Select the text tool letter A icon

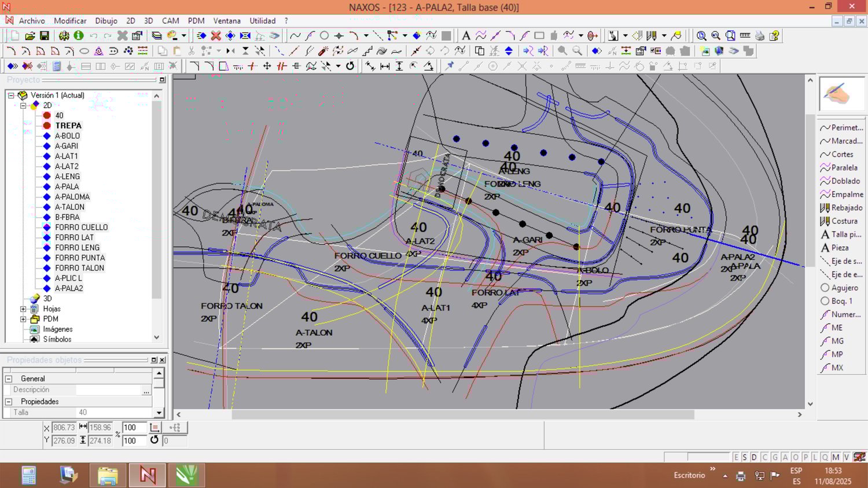[x=466, y=36]
